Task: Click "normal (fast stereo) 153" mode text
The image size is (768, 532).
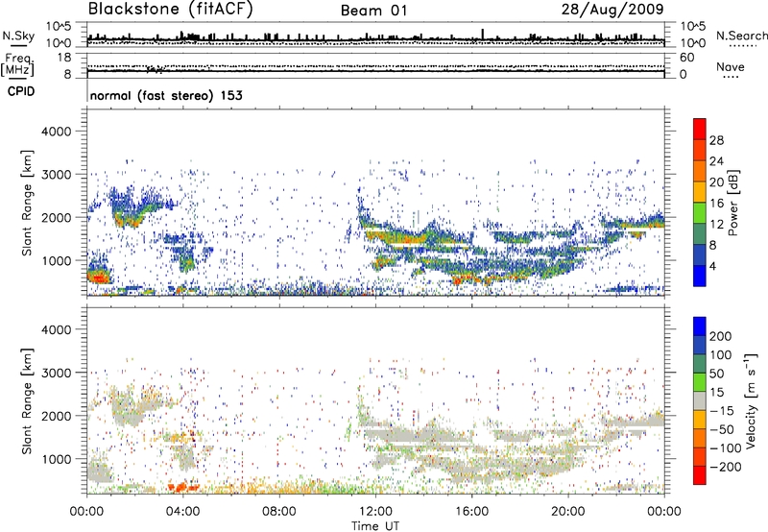Action: click(166, 95)
